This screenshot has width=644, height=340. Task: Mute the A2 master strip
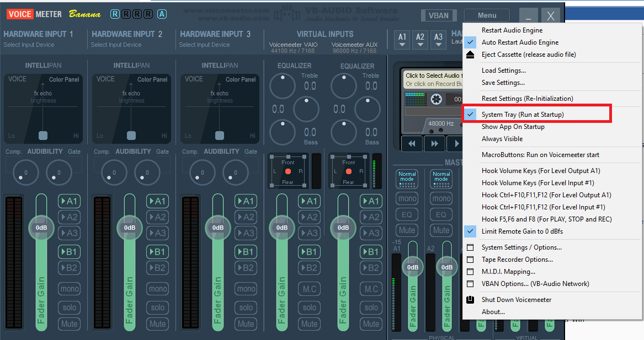(441, 230)
